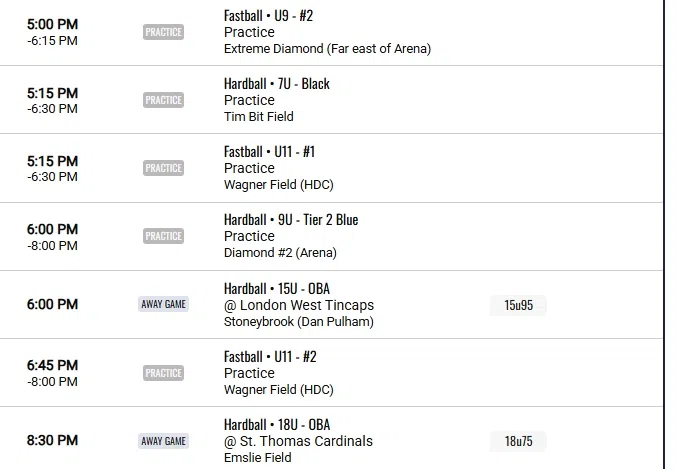This screenshot has width=678, height=469.
Task: Click the Fastball U9 - #2 team title
Action: click(x=270, y=16)
